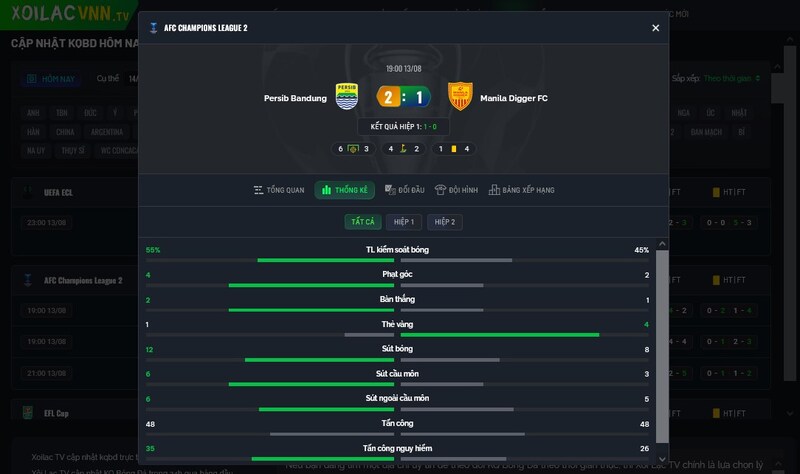
Task: Select the Tất Cả stats filter
Action: [x=363, y=221]
